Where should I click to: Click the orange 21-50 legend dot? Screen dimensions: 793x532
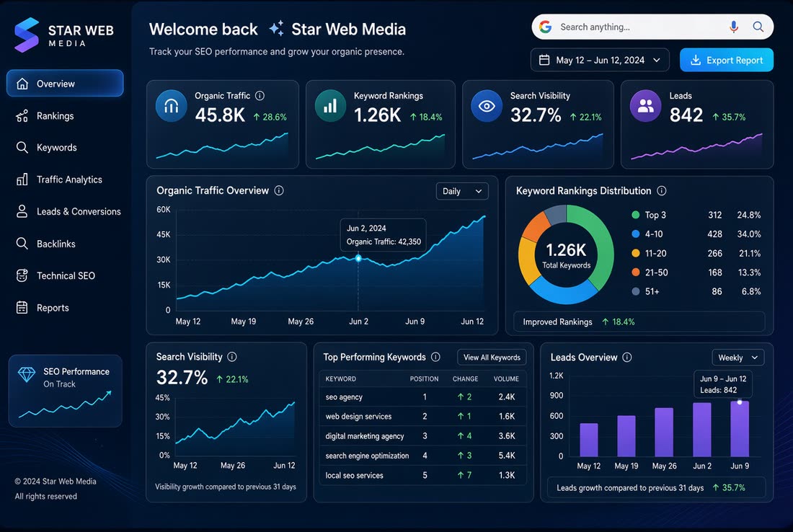[636, 272]
